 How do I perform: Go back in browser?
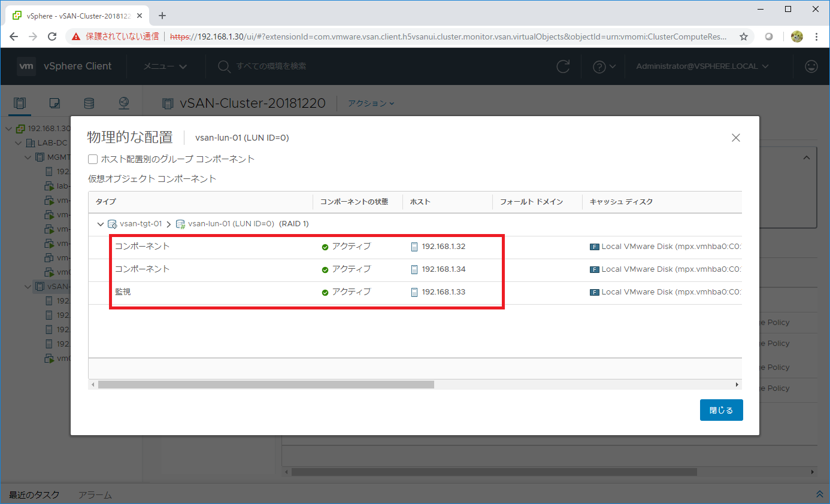[14, 37]
